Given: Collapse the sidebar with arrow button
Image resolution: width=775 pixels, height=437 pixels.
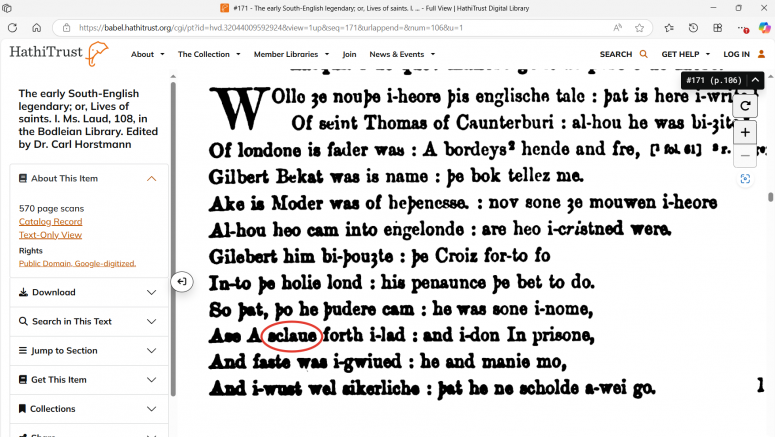Looking at the screenshot, I should click(x=182, y=282).
